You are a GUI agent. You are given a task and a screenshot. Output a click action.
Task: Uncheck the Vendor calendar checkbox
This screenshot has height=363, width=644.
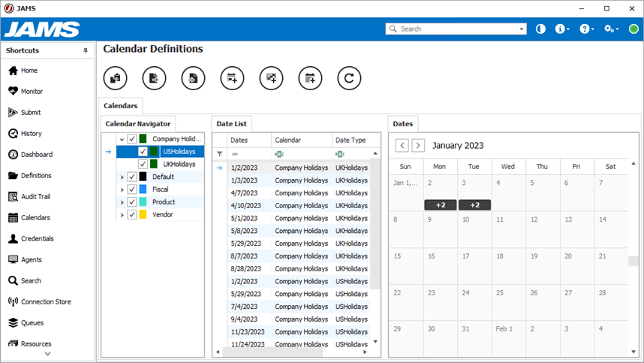pyautogui.click(x=132, y=215)
